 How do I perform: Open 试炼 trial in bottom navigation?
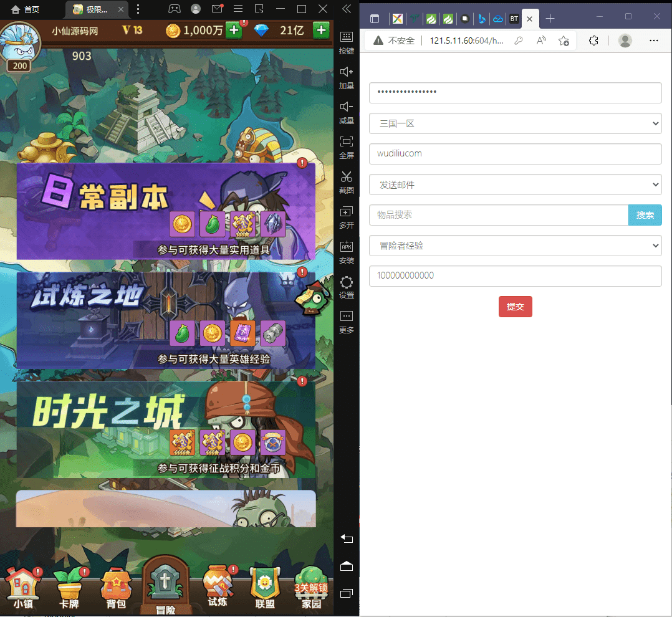point(218,586)
